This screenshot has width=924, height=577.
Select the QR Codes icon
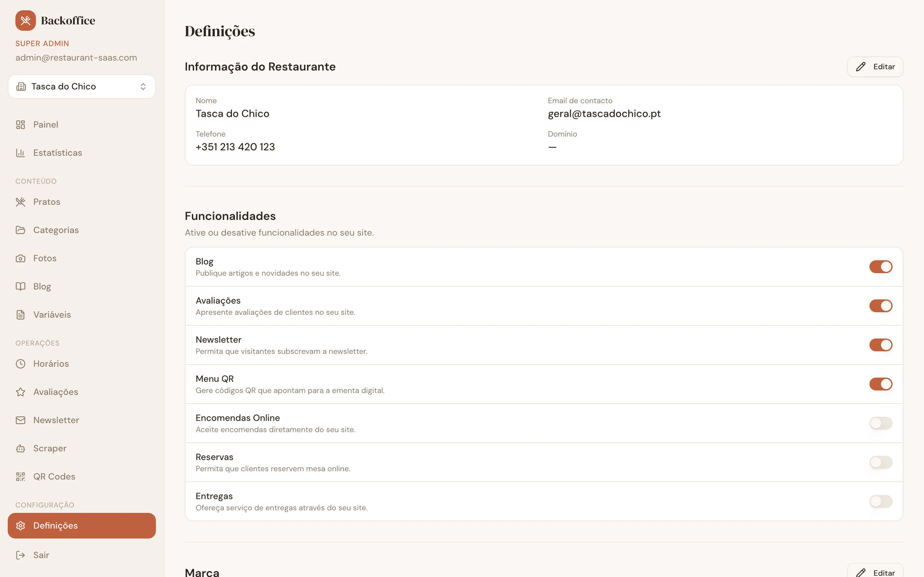point(21,476)
